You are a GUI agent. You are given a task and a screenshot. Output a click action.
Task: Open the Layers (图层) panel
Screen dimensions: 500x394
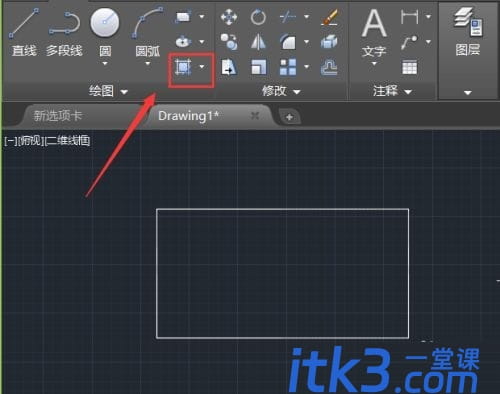pos(468,32)
